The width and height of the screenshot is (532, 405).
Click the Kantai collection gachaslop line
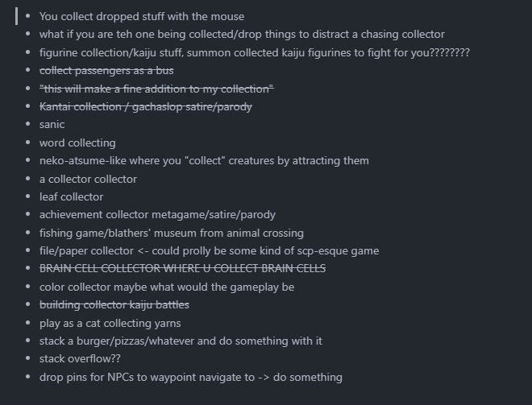145,106
